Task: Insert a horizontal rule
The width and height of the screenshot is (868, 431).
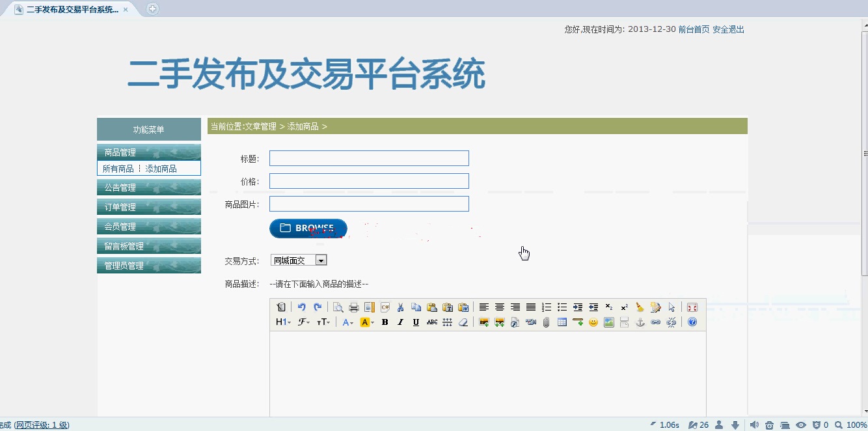Action: tap(578, 322)
